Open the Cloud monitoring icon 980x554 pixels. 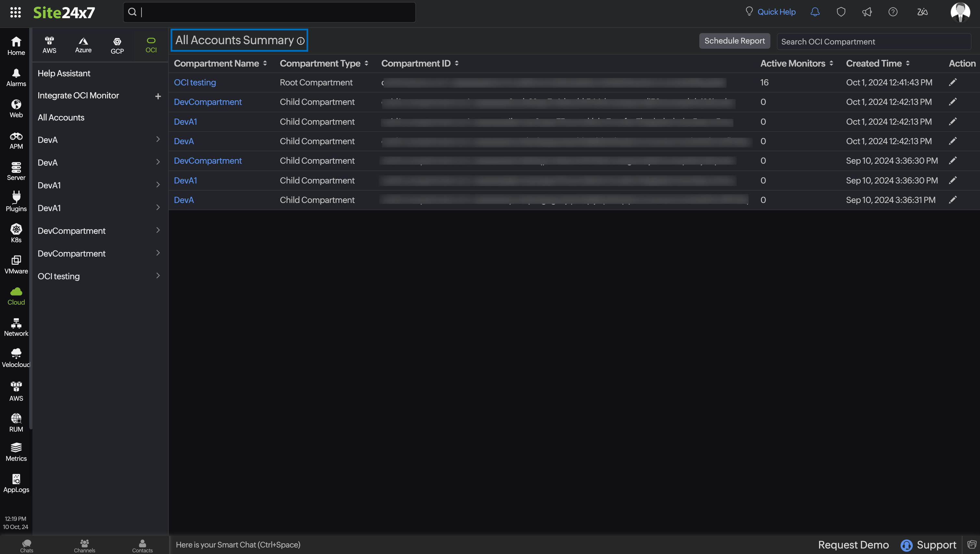point(16,295)
